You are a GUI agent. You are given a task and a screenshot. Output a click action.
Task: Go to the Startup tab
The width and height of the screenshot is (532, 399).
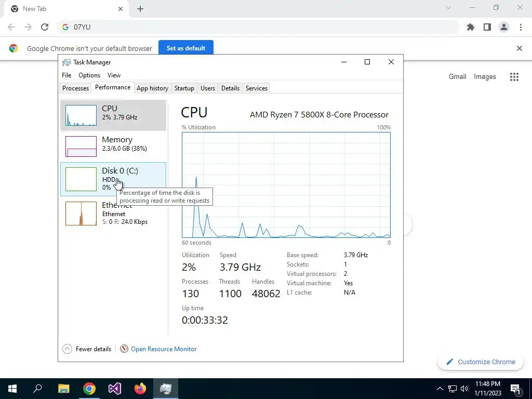pos(184,88)
